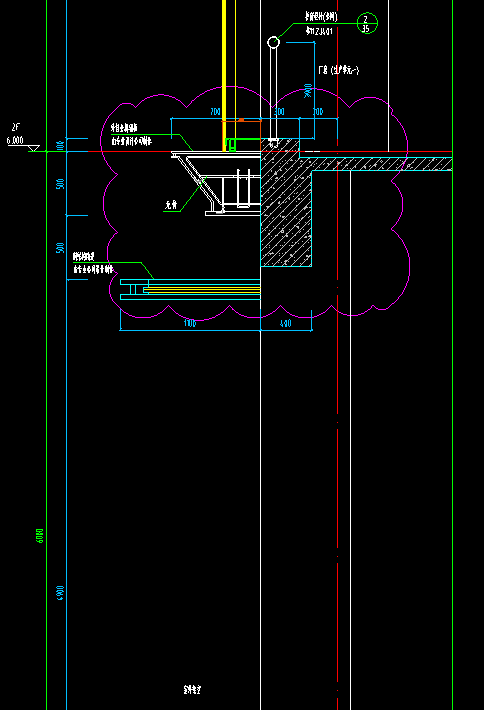This screenshot has height=710, width=484.
Task: Select the 300 horizontal dimension text
Action: [279, 111]
